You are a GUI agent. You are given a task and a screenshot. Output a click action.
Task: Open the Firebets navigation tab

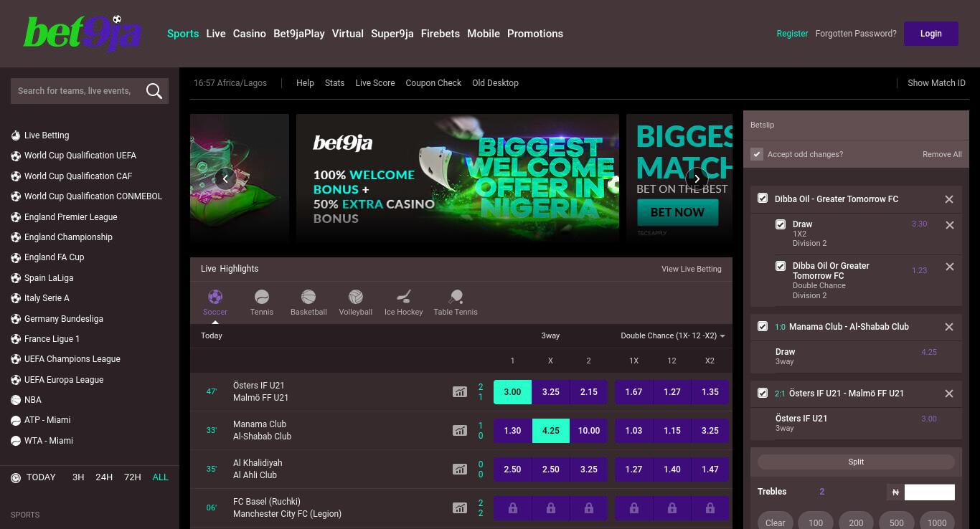[440, 34]
